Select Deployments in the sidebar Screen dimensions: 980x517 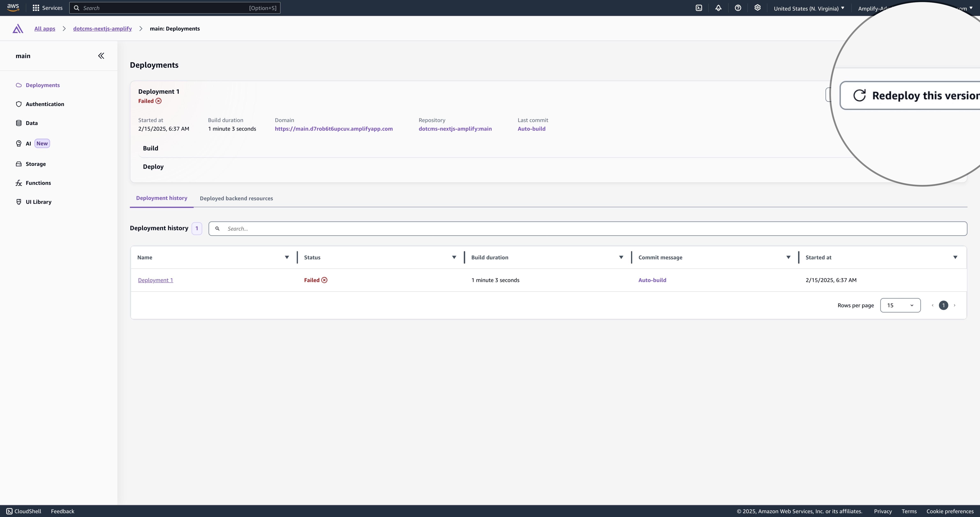(x=42, y=85)
